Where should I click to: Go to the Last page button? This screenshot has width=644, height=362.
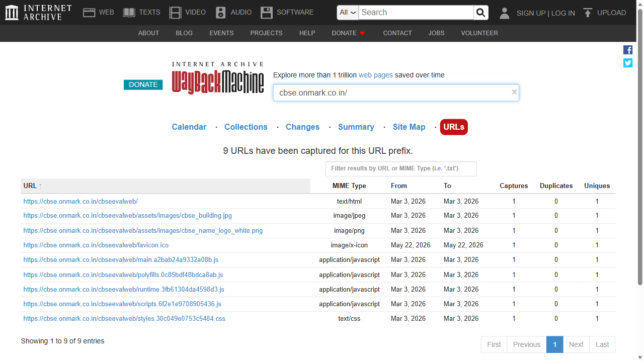click(x=602, y=344)
